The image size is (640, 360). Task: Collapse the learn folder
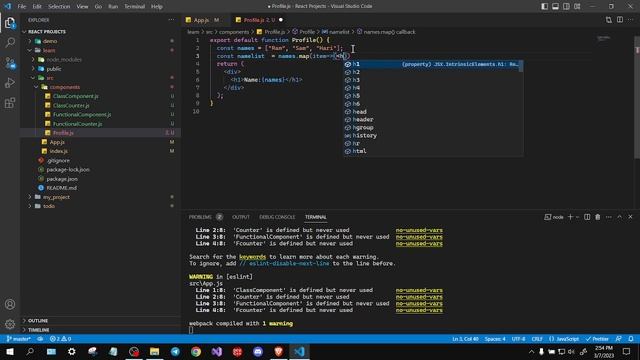(100, 50)
